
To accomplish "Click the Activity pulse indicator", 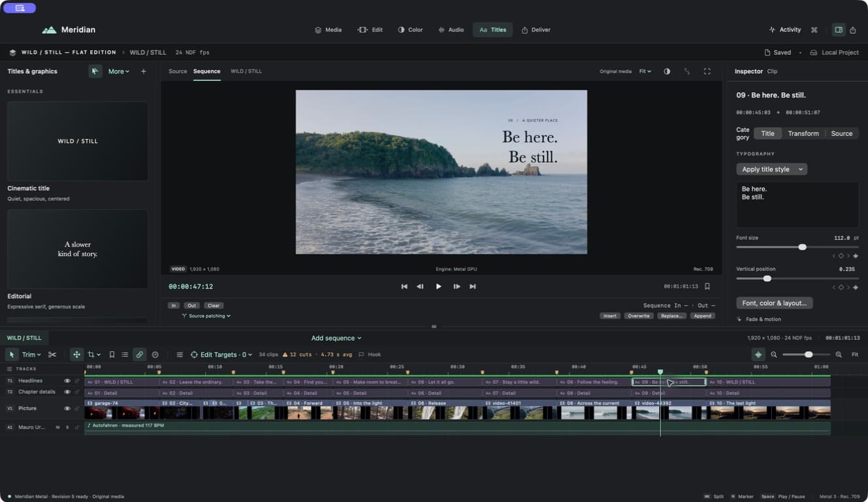I will coord(785,29).
